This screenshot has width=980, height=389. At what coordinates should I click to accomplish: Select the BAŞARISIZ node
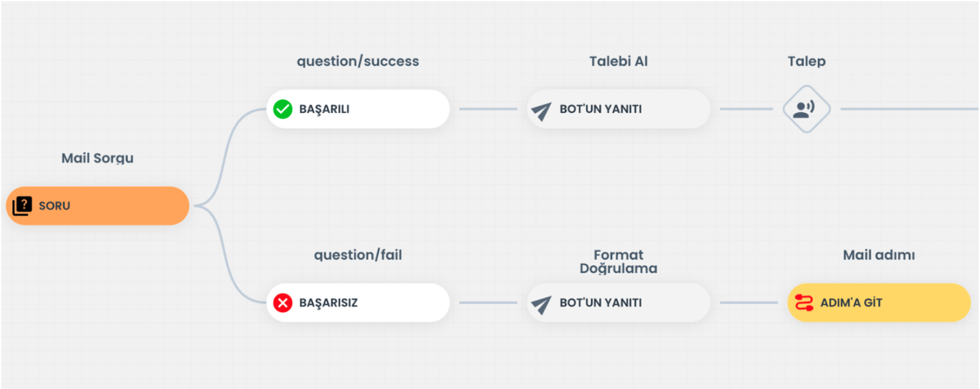click(x=358, y=303)
